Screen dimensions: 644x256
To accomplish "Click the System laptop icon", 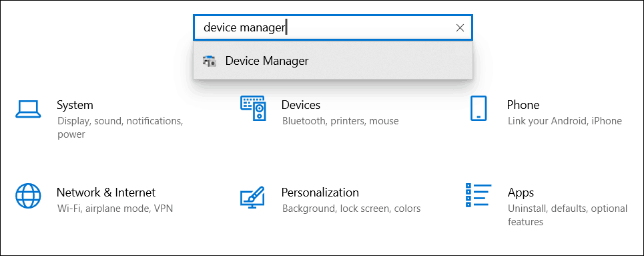I will pos(28,110).
